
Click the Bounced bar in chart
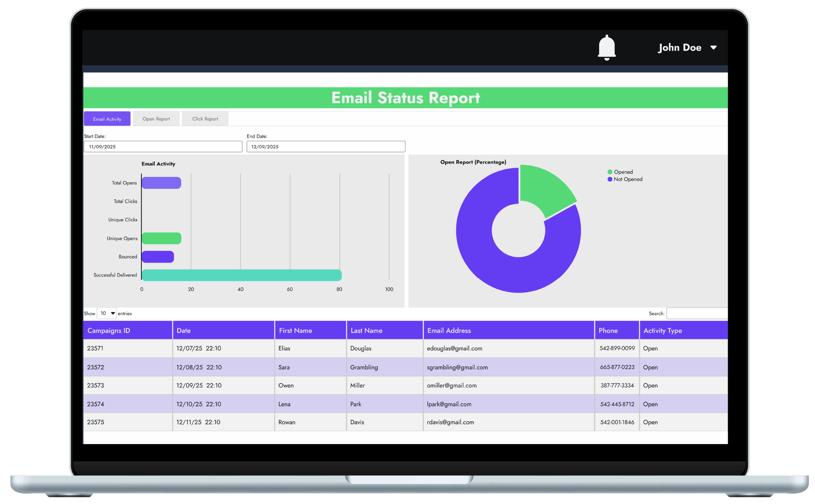158,257
